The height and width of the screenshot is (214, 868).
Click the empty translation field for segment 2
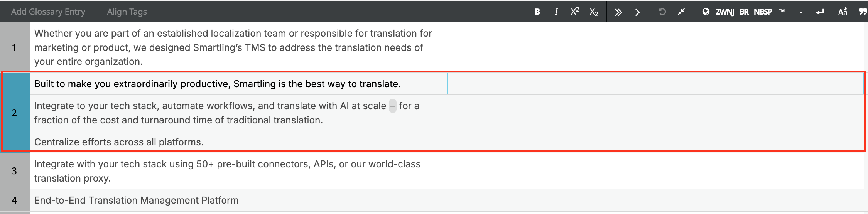(655, 84)
